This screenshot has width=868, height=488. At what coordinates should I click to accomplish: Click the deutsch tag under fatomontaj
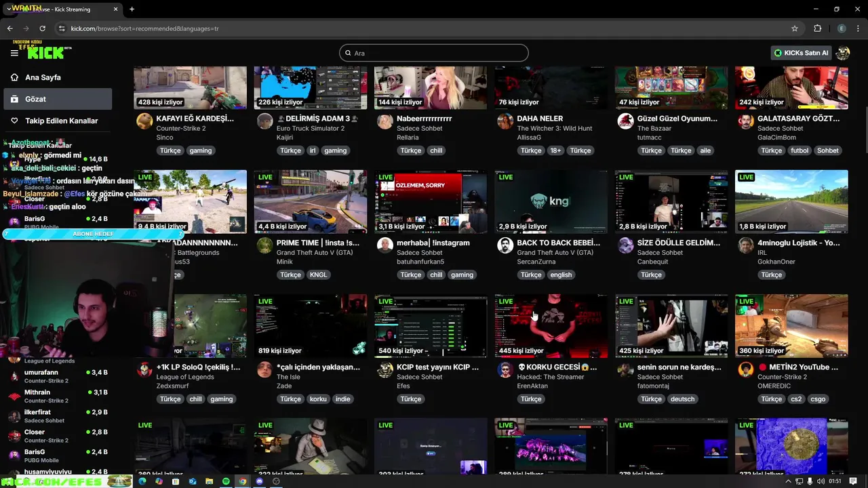tap(682, 399)
